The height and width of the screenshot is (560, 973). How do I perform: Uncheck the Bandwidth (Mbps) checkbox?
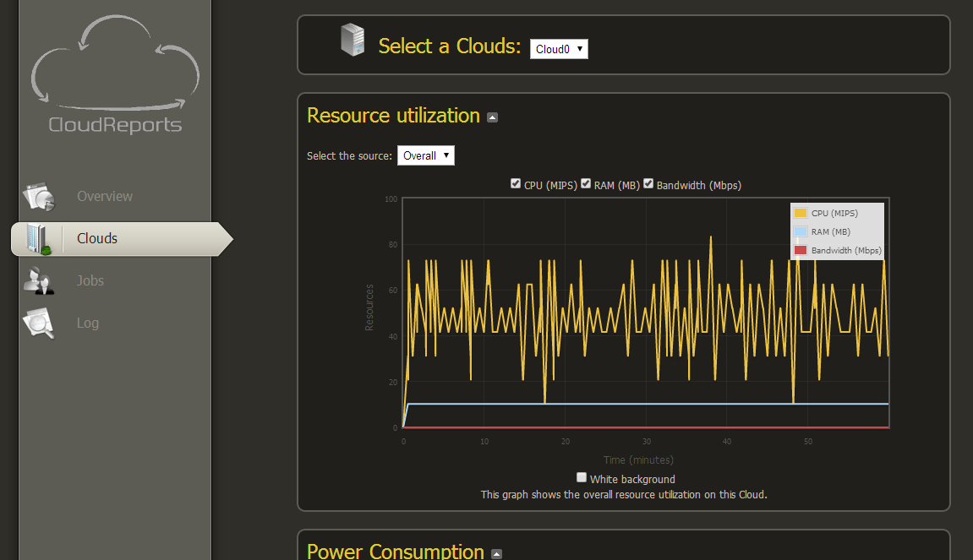click(x=648, y=183)
